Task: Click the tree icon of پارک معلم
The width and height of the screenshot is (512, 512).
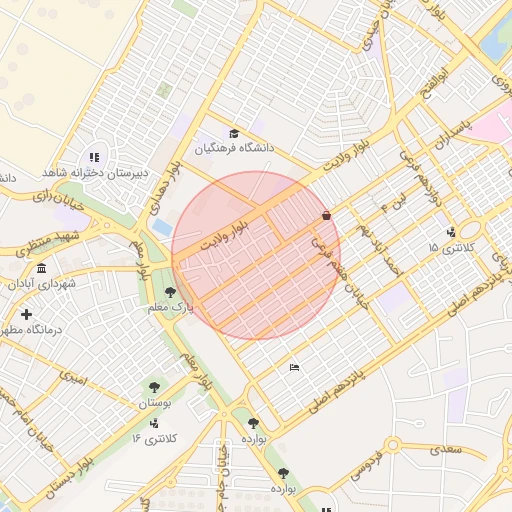Action: [170, 293]
